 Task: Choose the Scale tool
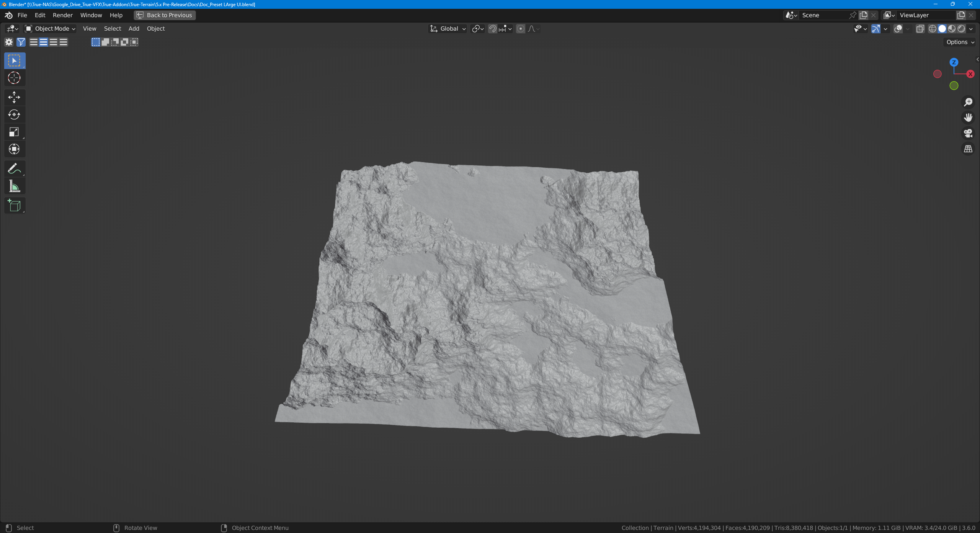click(x=14, y=132)
